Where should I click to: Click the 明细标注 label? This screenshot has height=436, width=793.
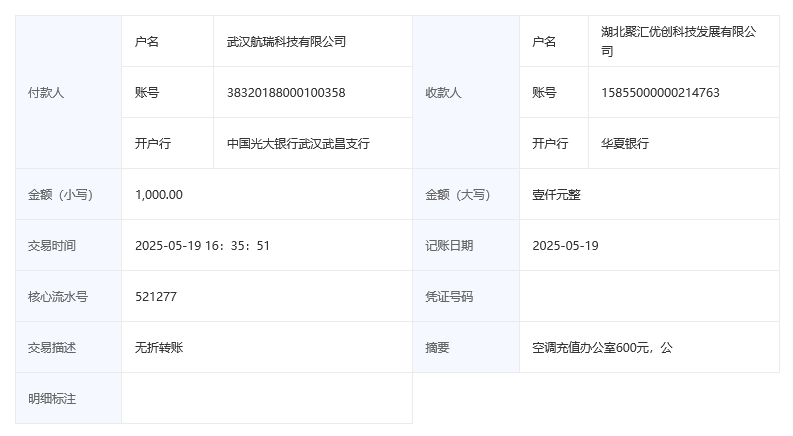pyautogui.click(x=52, y=399)
